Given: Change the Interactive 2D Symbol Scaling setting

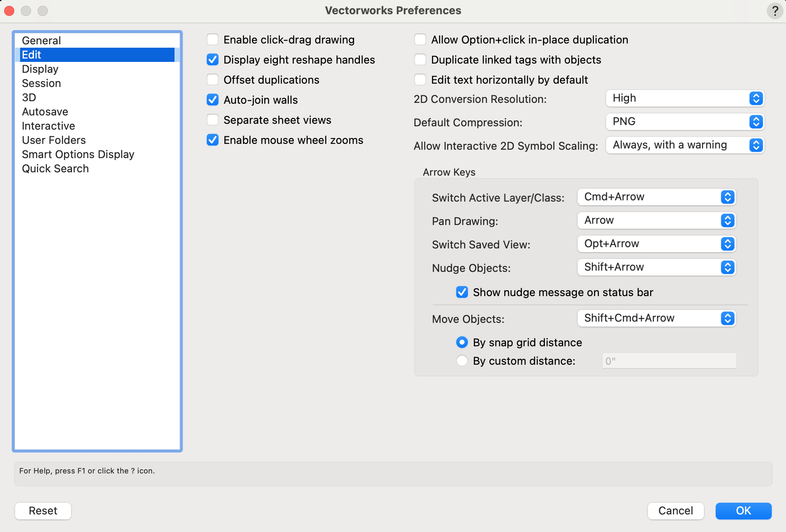Looking at the screenshot, I should [x=684, y=145].
